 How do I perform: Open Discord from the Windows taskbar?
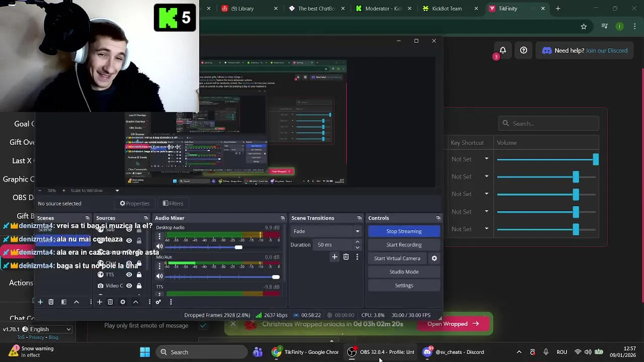click(453, 352)
